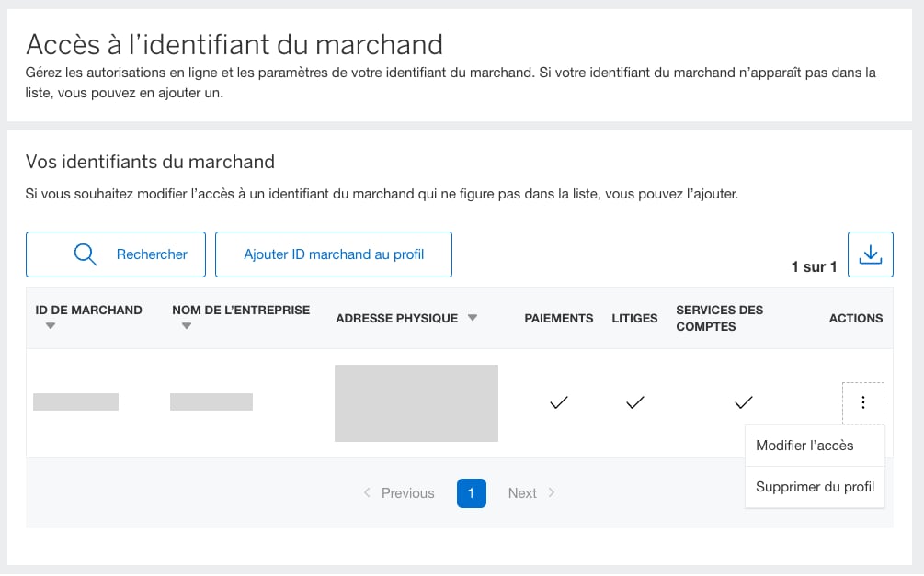Sort the Nom de l'entreprise column
This screenshot has height=576, width=924.
[x=187, y=326]
